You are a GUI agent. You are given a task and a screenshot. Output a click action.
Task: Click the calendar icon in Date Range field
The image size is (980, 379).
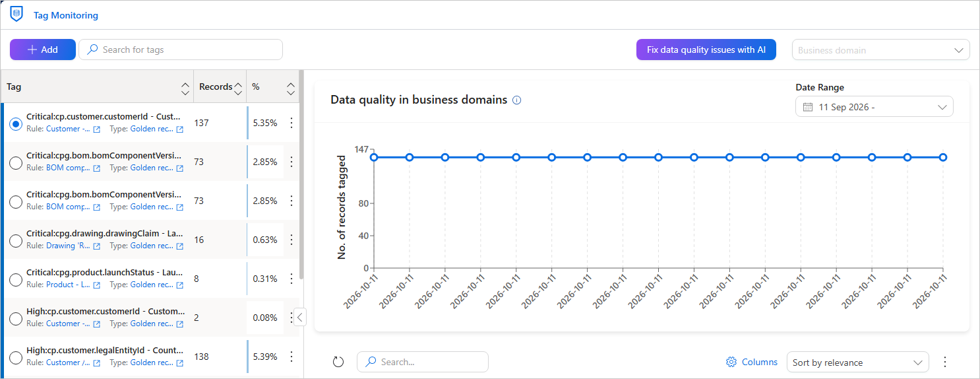pyautogui.click(x=808, y=107)
